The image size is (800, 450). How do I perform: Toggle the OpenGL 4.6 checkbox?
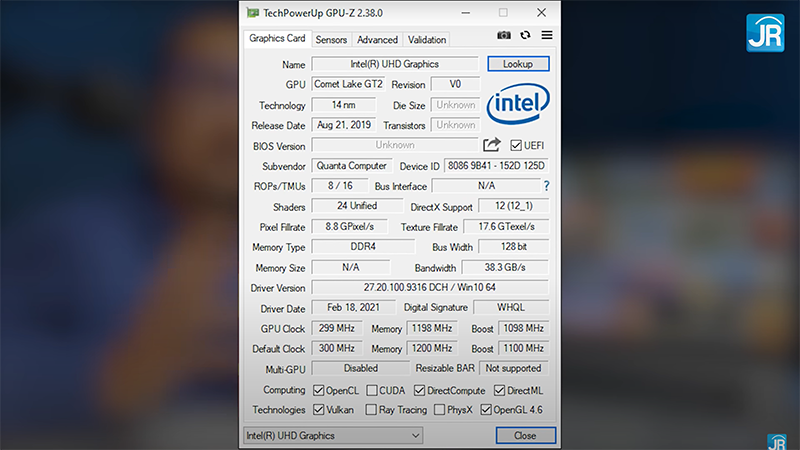tap(486, 410)
